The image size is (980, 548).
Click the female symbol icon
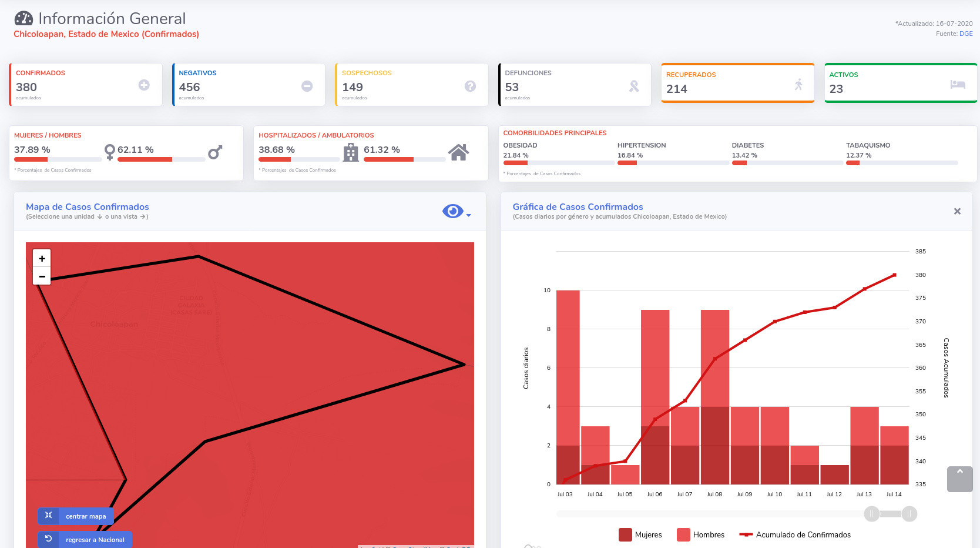tap(109, 152)
